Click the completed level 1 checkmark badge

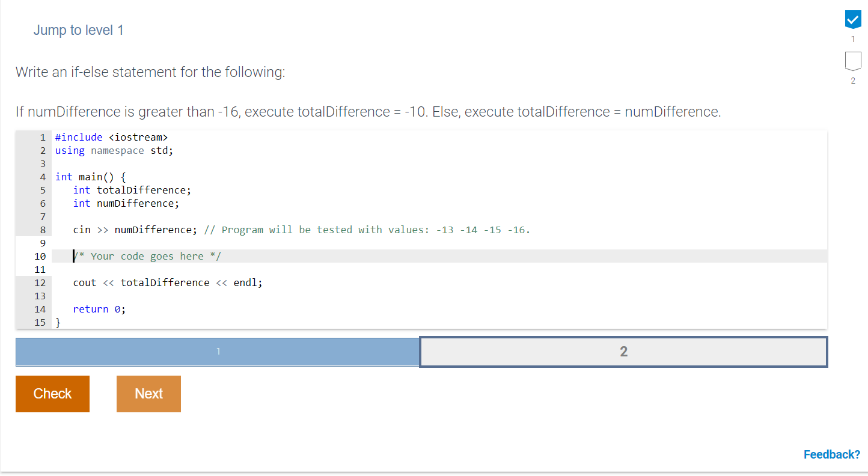852,19
